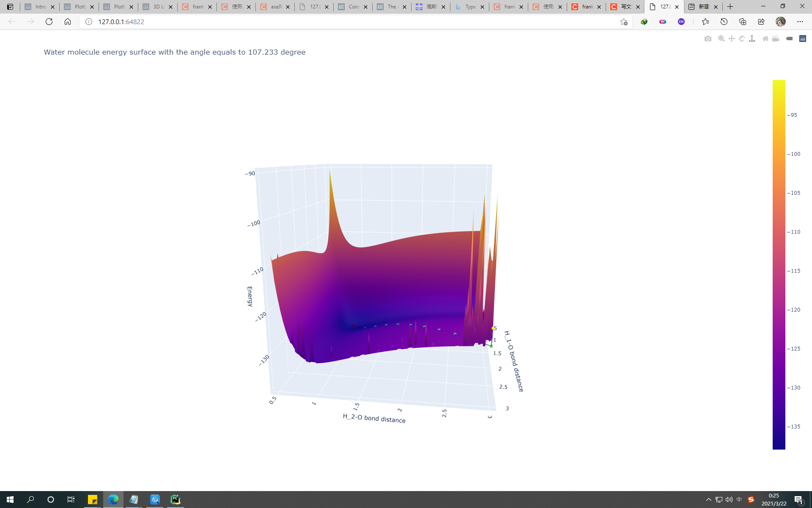Open browser Settings and more menu
Viewport: 812px width, 508px height.
click(x=800, y=22)
